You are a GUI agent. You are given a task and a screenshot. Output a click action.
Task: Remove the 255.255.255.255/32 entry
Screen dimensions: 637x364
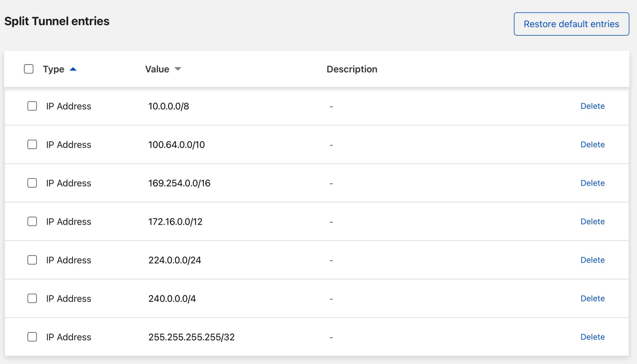[593, 337]
